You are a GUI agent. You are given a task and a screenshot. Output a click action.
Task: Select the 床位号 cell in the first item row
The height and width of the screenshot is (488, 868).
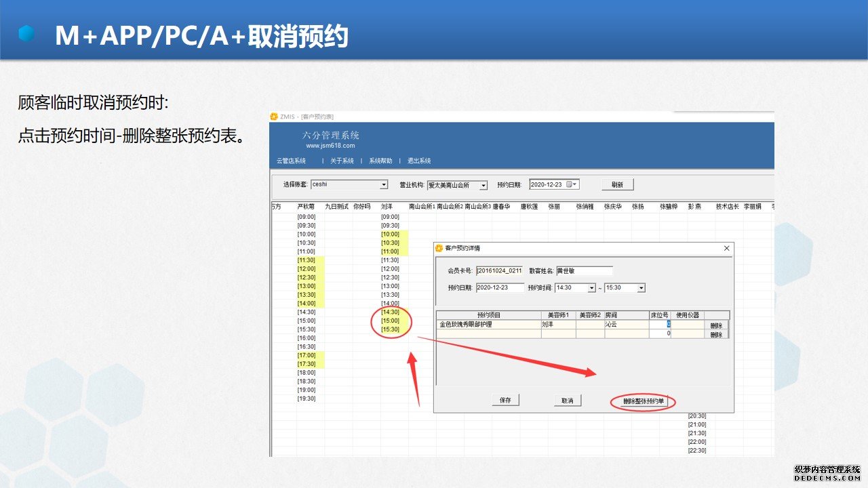[660, 325]
